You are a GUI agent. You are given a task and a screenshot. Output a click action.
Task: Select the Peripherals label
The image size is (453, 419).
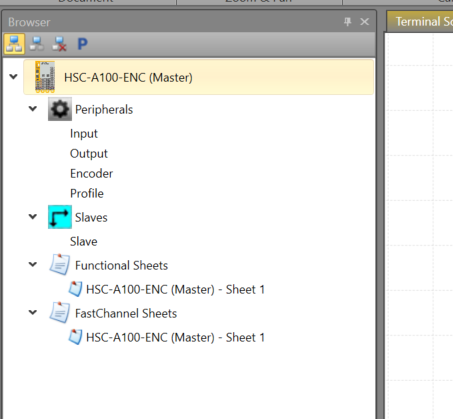[104, 109]
